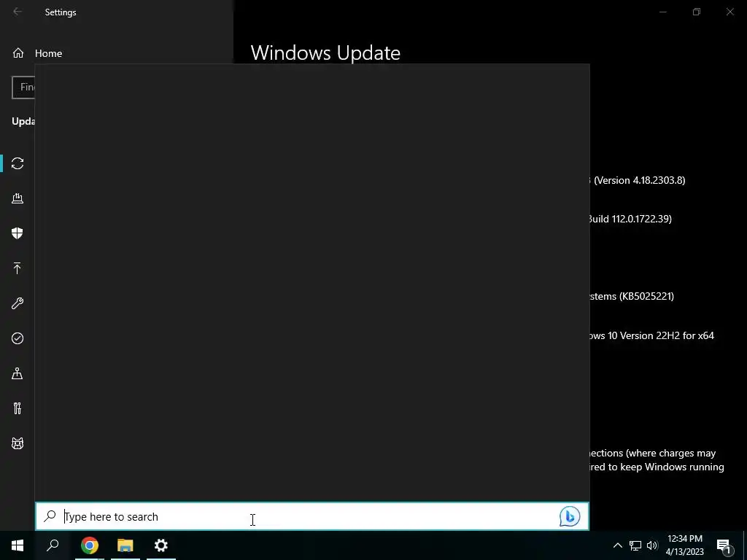Open Google Chrome from the taskbar
The image size is (747, 560).
click(90, 545)
